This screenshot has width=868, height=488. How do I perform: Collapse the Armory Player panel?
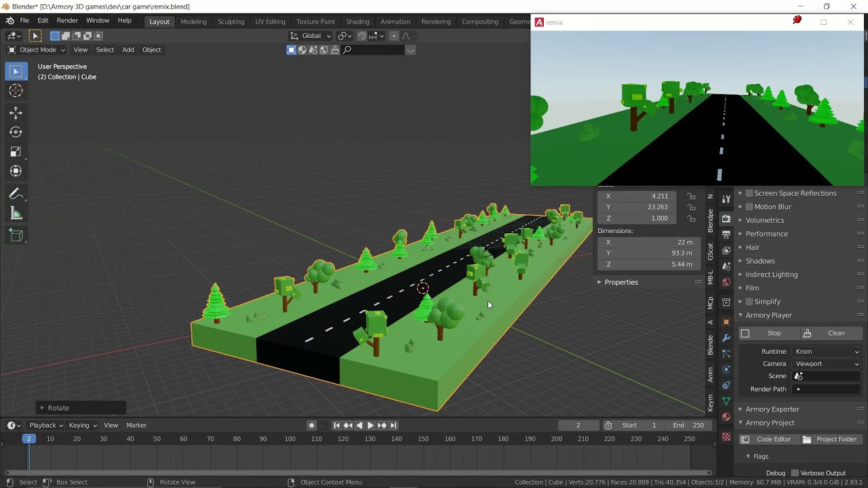(x=768, y=315)
